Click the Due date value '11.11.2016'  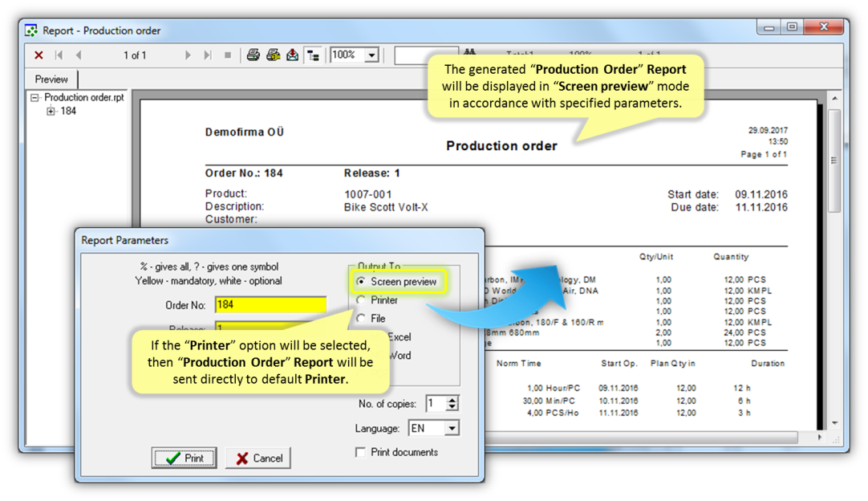click(761, 207)
